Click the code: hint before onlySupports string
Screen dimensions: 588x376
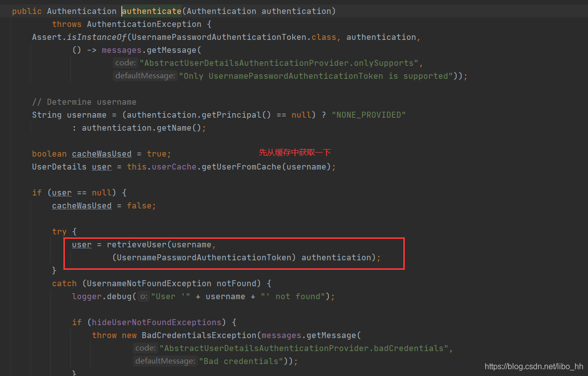125,63
